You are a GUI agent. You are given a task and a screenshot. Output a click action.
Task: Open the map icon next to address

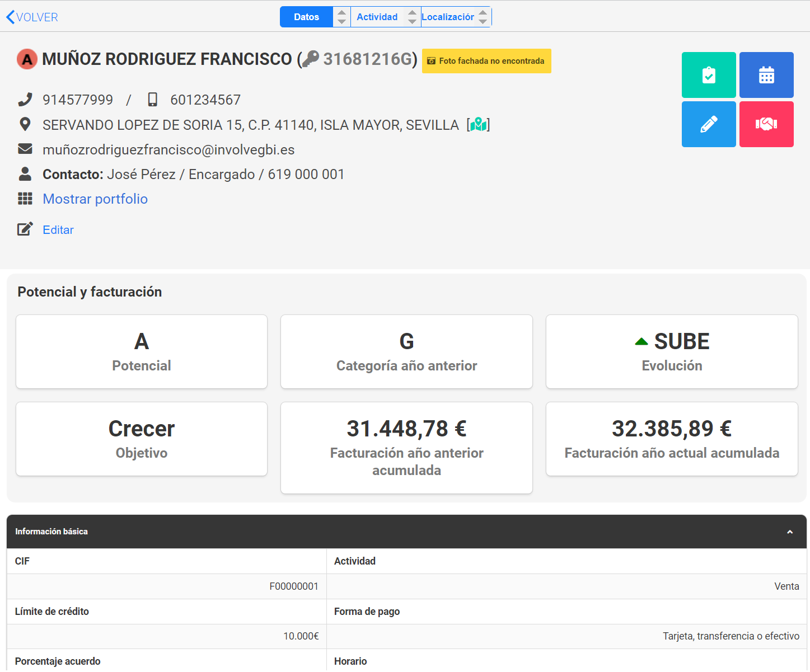tap(478, 124)
